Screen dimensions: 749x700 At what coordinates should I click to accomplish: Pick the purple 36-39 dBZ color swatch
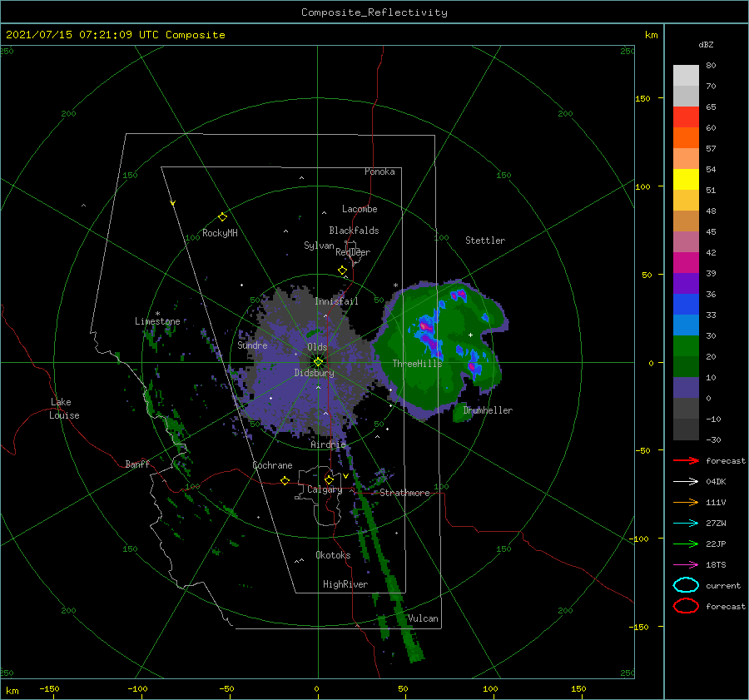pyautogui.click(x=686, y=284)
